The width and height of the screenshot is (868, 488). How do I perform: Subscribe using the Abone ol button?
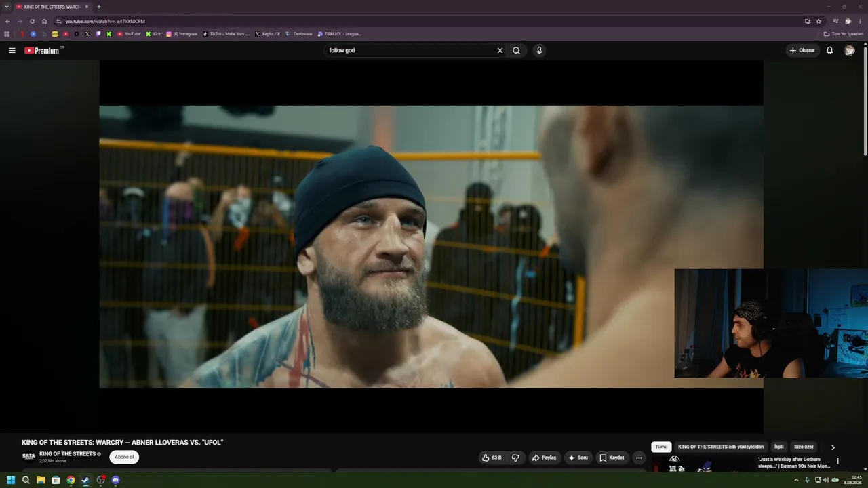124,457
